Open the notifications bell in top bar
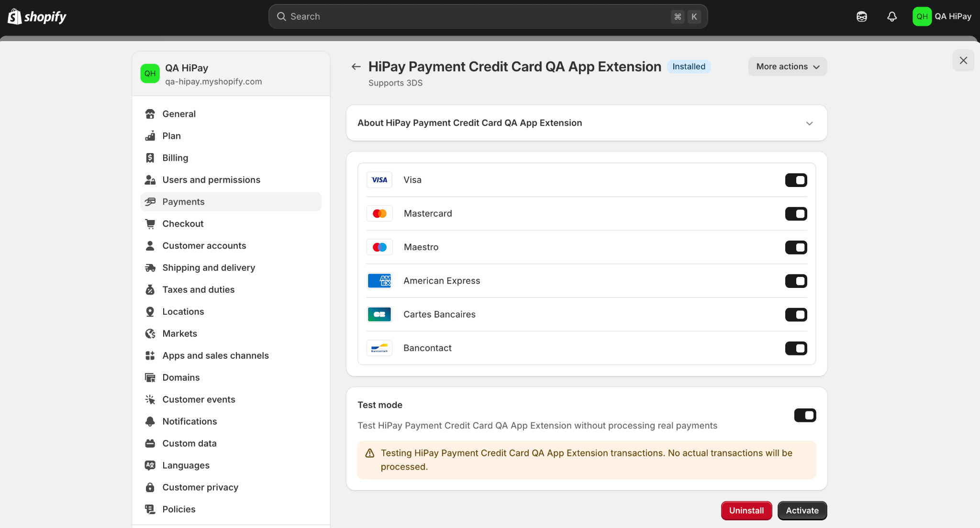The image size is (980, 528). point(892,17)
